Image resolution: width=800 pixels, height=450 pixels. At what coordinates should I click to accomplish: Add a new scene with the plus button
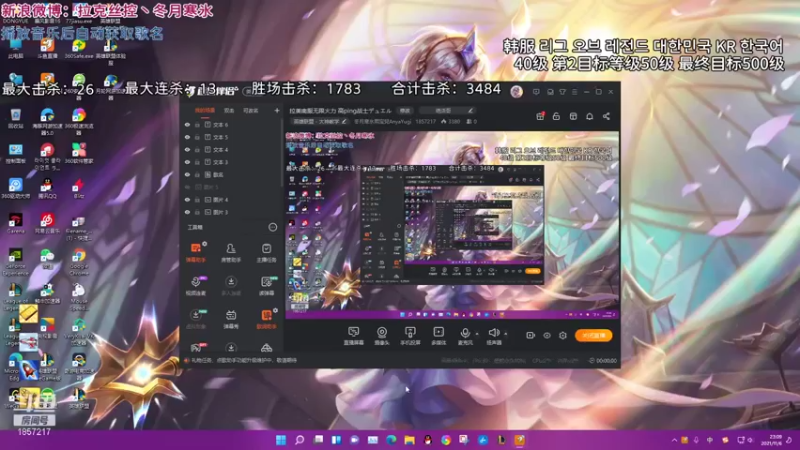tap(277, 110)
